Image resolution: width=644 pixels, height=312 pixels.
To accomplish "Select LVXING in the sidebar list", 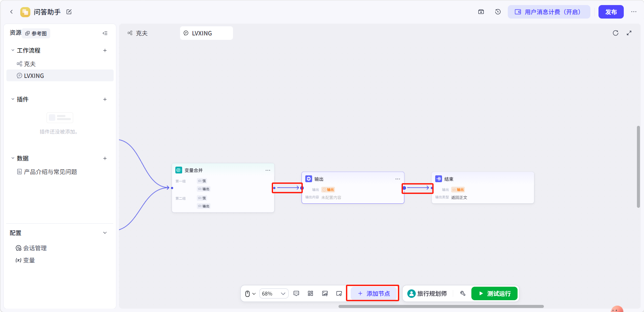I will pos(60,76).
